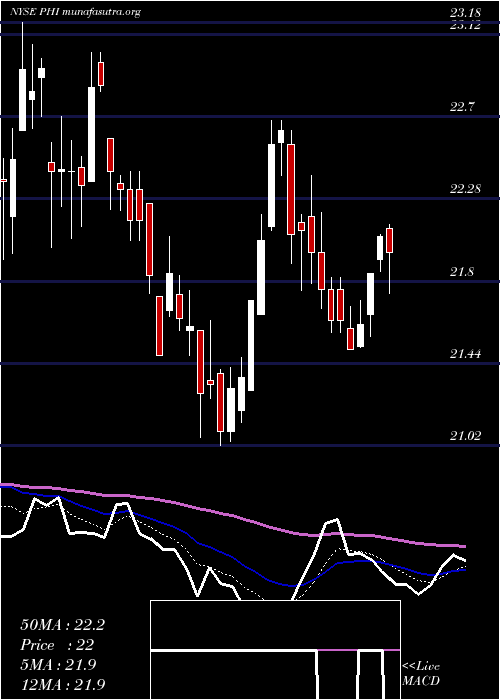The image size is (500, 700).
Task: Click the 50MA : 22.2 reading
Action: click(x=62, y=625)
